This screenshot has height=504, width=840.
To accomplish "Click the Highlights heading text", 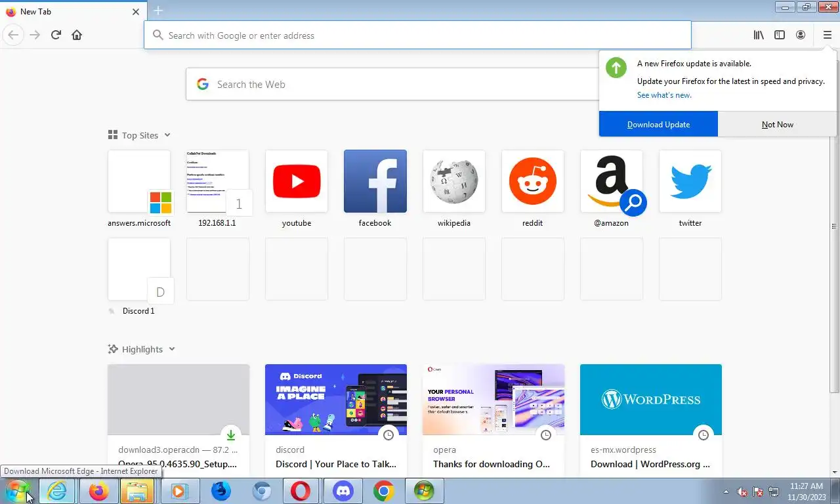I will 142,349.
